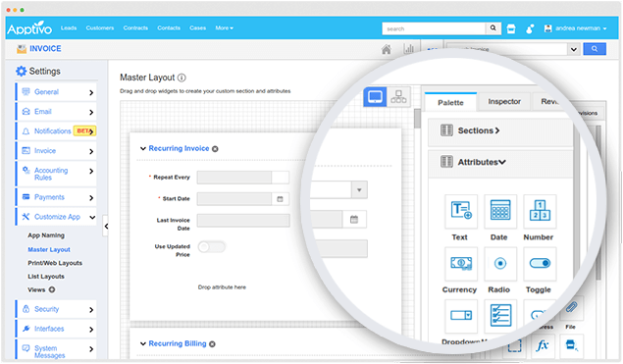Screen dimensions: 623x364
Task: Open the More menu in top bar
Action: (x=224, y=27)
